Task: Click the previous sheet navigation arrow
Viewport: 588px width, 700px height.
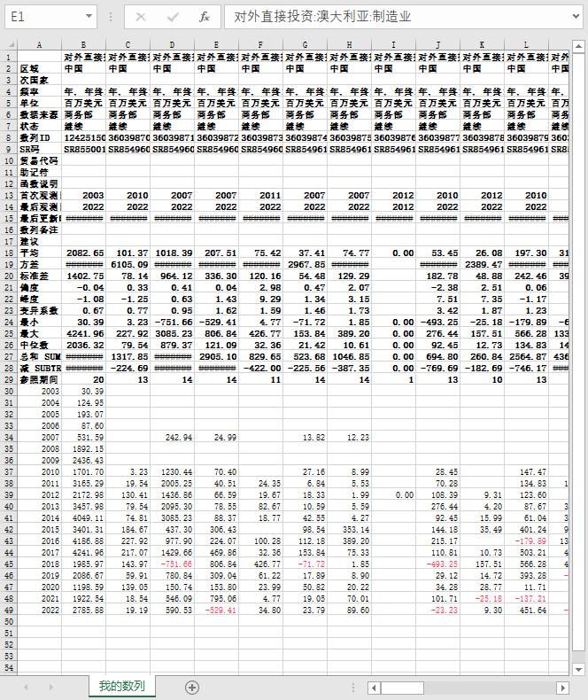Action: tap(26, 687)
